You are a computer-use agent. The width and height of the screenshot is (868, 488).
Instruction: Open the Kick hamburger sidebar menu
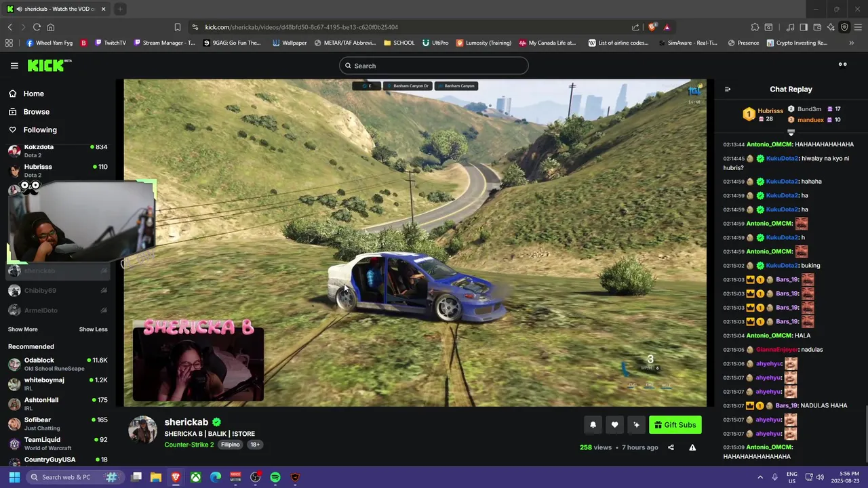point(14,66)
